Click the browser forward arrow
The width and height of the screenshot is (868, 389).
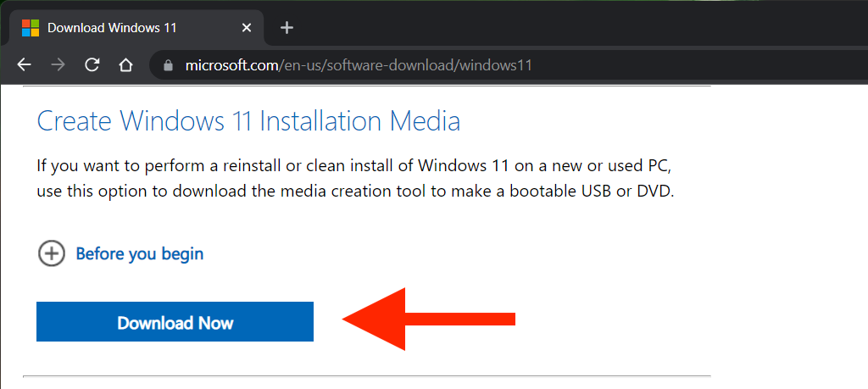pos(58,65)
